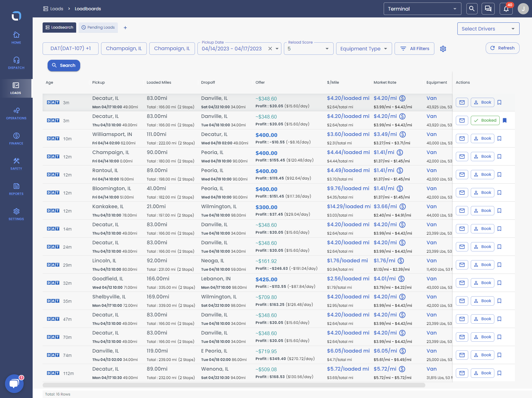Open the loadboard settings gear icon
The image size is (532, 398).
point(443,49)
